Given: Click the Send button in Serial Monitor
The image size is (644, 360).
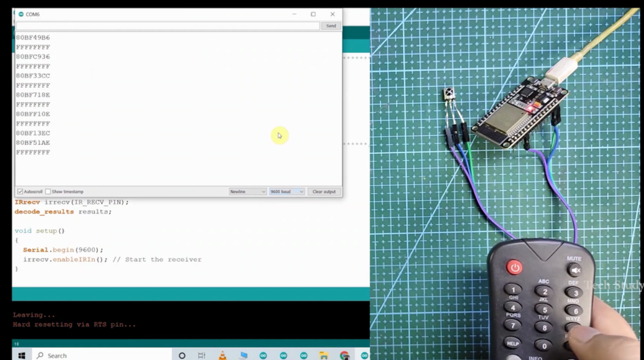Looking at the screenshot, I should [x=330, y=26].
